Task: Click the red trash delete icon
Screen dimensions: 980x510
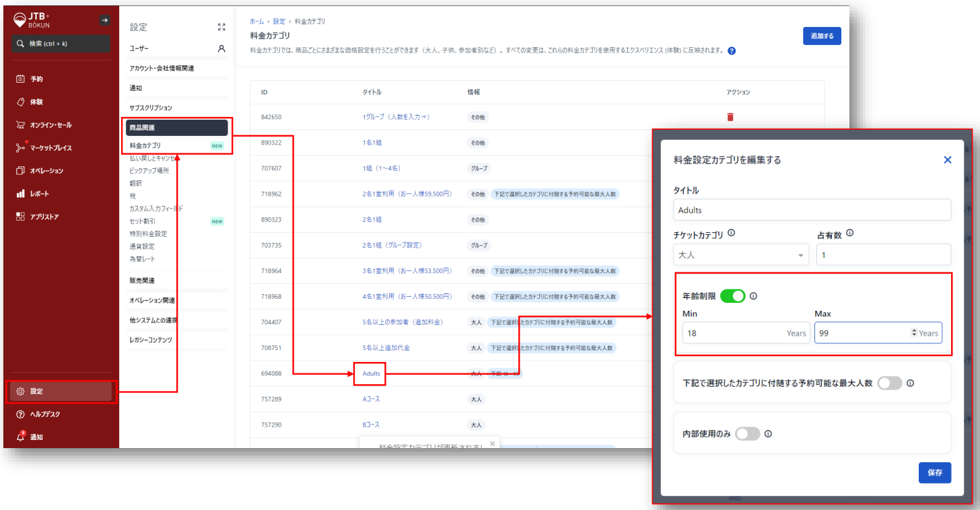Action: click(730, 117)
